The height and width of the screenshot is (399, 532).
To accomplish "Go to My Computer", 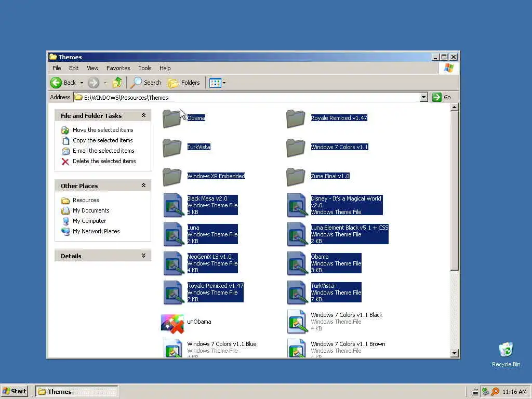I will pyautogui.click(x=89, y=221).
